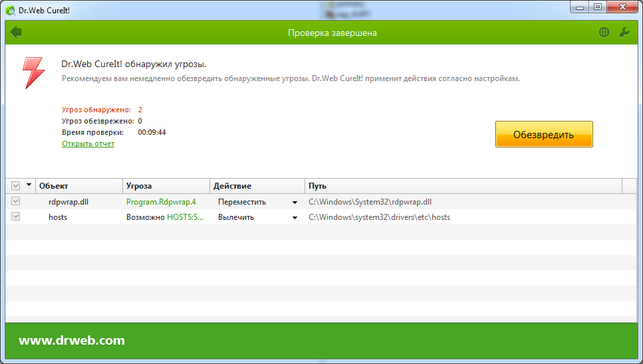The image size is (643, 364).
Task: Select the rdpwrap.dll object name
Action: tap(68, 202)
